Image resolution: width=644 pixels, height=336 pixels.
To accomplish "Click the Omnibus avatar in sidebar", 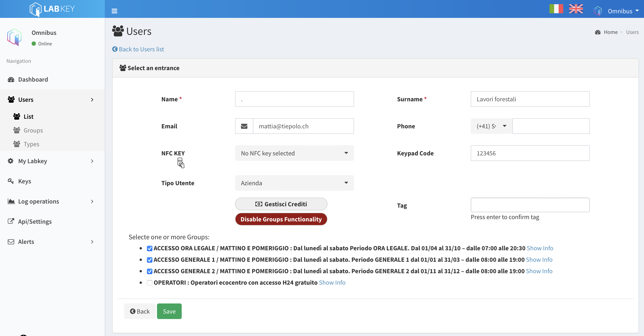I will [14, 37].
